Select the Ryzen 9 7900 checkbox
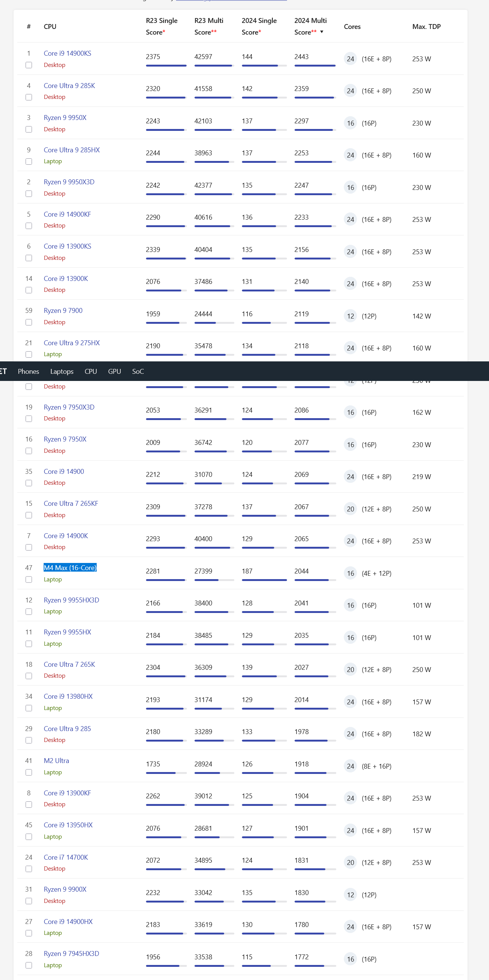The image size is (489, 980). click(29, 322)
